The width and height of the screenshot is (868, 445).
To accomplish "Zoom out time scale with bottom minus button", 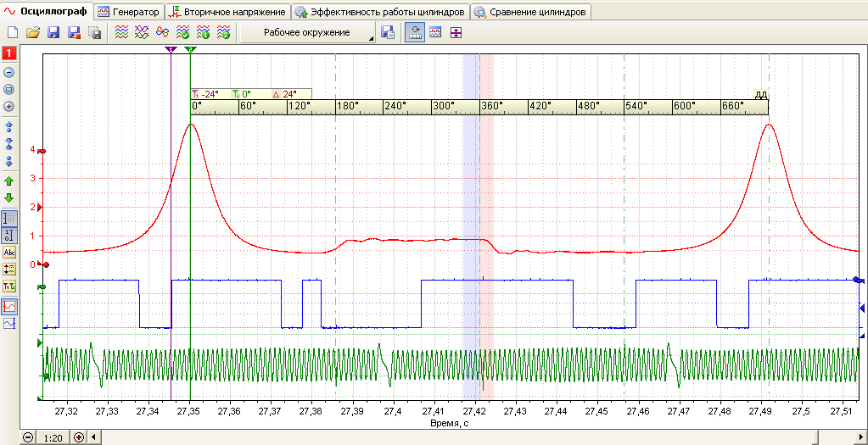I will point(28,438).
